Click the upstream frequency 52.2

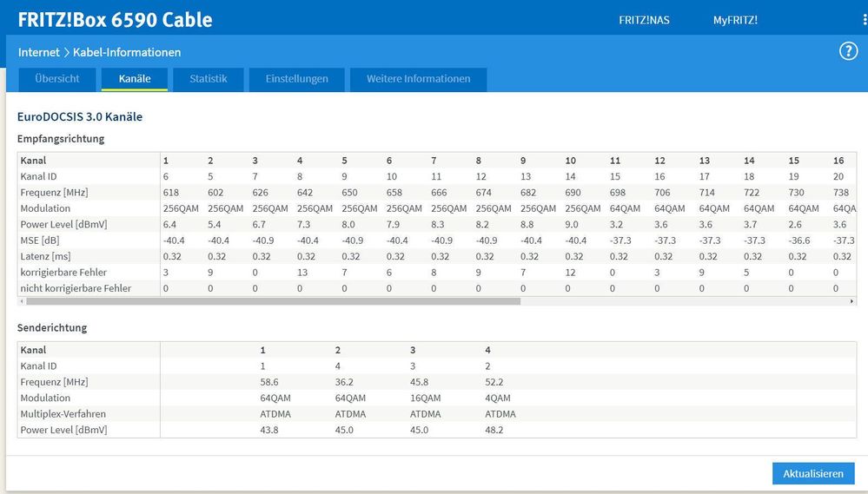click(x=494, y=382)
